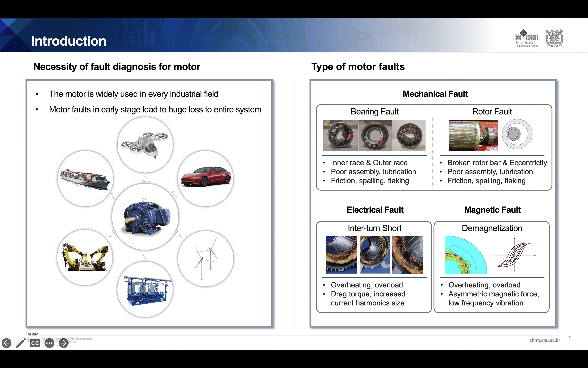Click the container ship image
Viewport: 588px width, 368px height.
85,179
